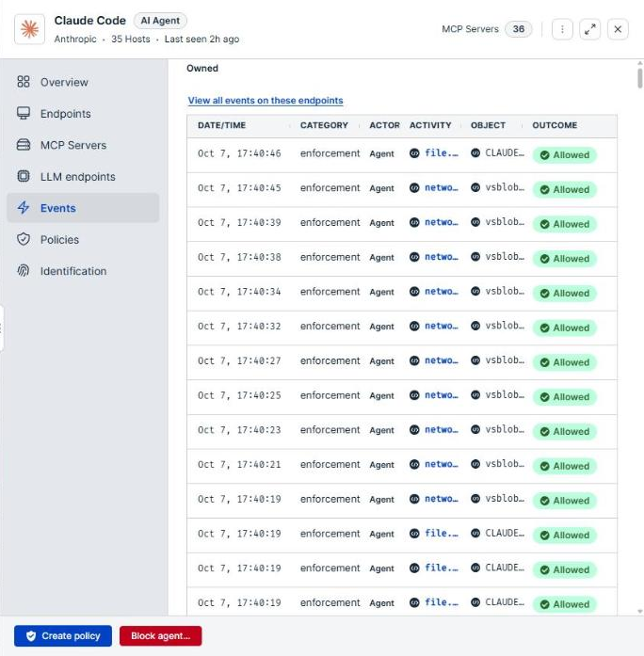Click the Events lightning bolt icon

coord(24,207)
